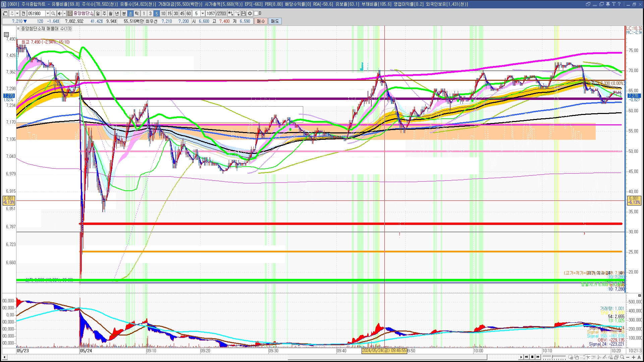Expand the interval value 5 dropdown
Viewport: 644px width, 362px height.
click(203, 13)
